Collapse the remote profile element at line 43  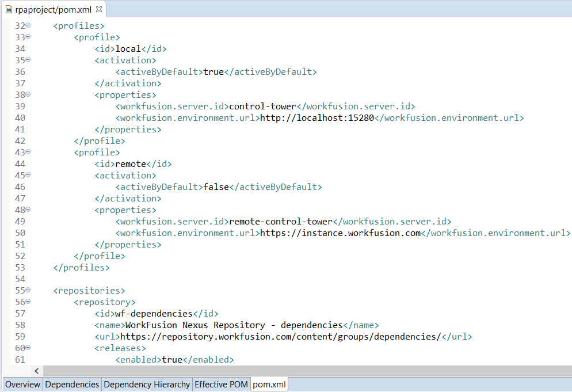pyautogui.click(x=28, y=152)
